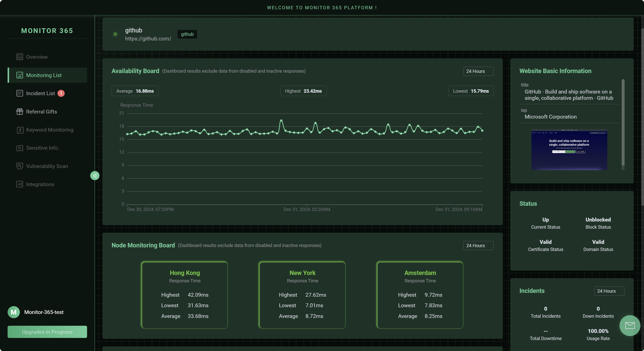The width and height of the screenshot is (644, 351).
Task: Open Keyword Monitoring section
Action: pos(47,130)
